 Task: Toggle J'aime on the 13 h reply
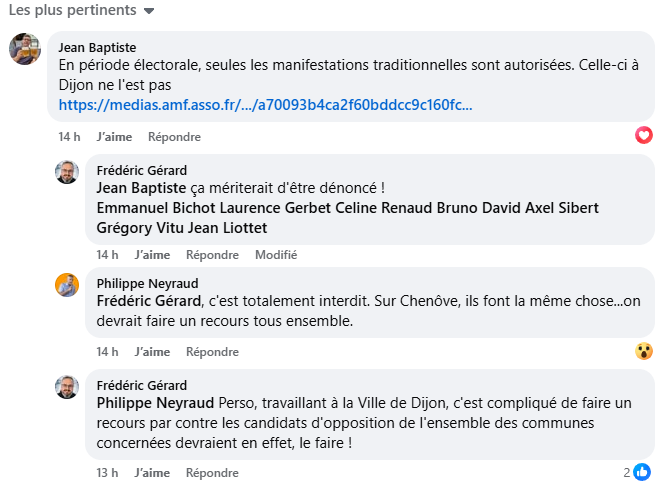point(152,472)
